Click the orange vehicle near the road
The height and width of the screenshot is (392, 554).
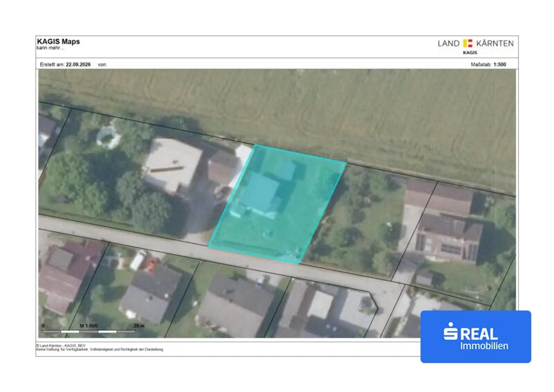[x=151, y=265]
